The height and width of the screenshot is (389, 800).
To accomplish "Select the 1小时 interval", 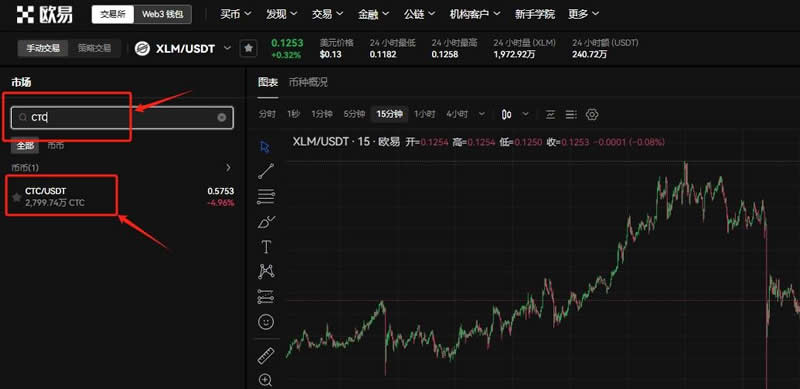I will [424, 114].
